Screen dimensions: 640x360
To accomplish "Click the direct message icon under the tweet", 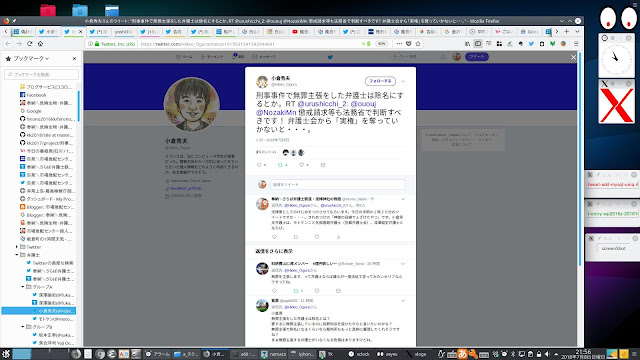I will click(323, 165).
